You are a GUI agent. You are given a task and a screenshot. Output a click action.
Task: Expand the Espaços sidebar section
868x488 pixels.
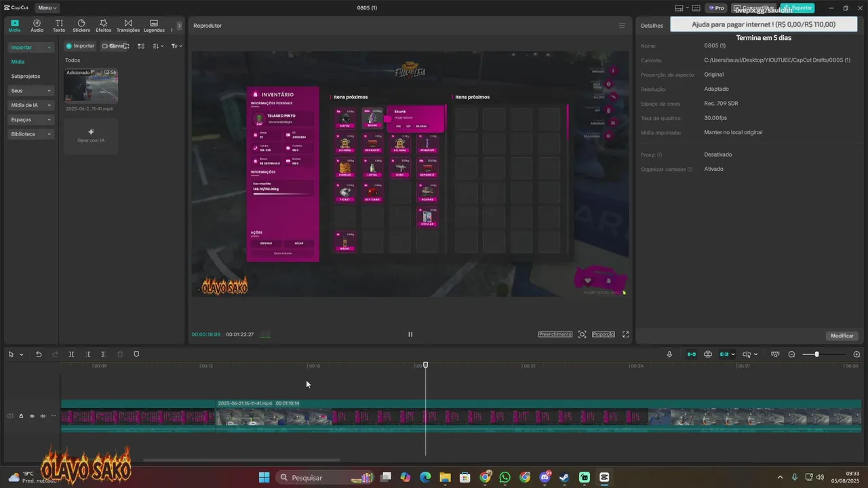pos(31,120)
